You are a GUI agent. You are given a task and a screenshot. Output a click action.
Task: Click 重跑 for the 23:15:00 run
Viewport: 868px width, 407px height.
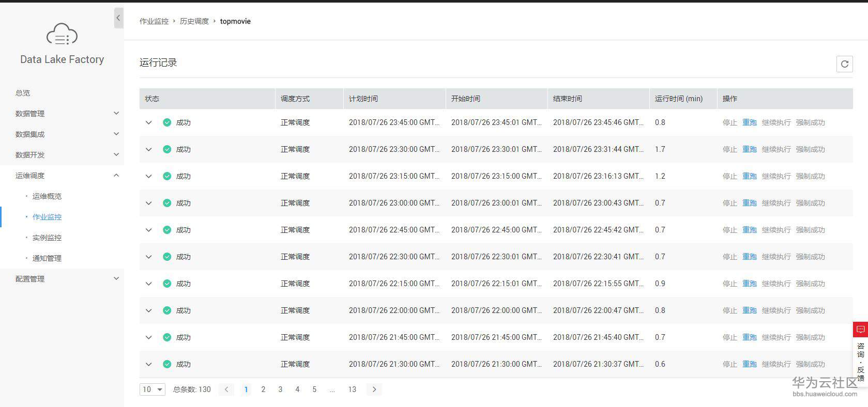pos(750,176)
